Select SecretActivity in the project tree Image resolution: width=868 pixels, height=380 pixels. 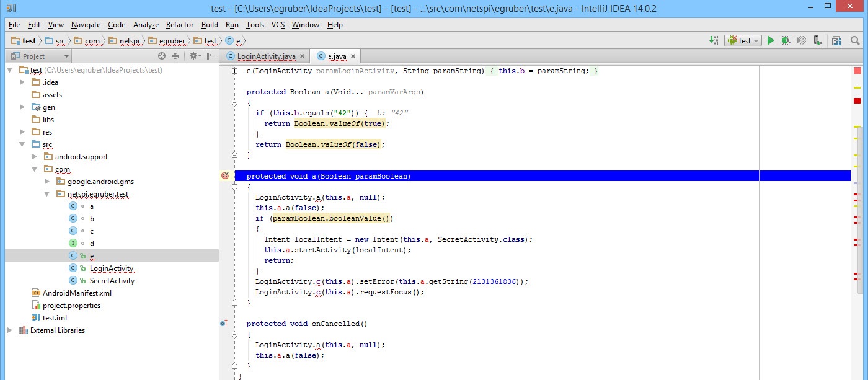pos(112,281)
